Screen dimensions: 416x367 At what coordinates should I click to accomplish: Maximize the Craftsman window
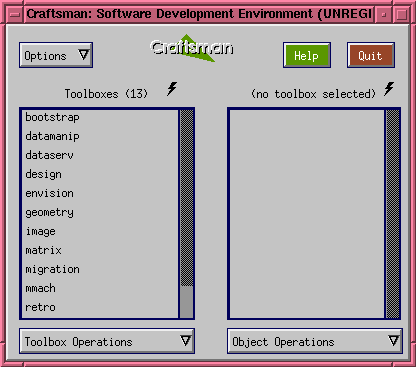tap(401, 14)
